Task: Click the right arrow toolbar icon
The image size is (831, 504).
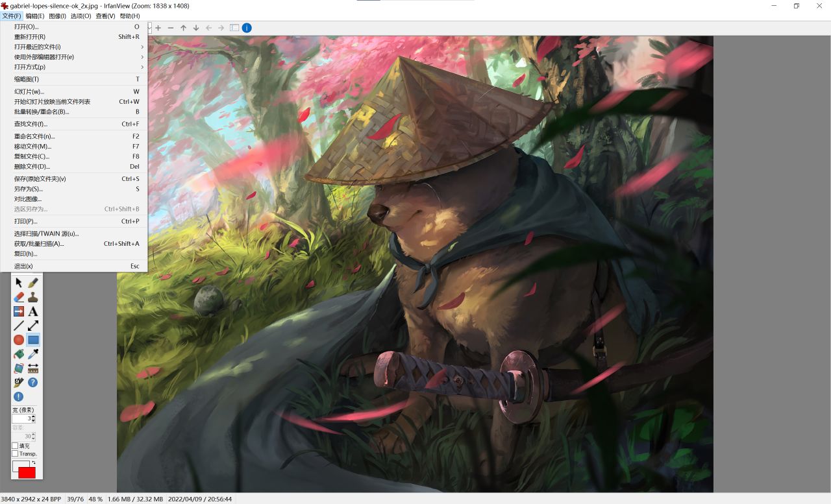Action: 221,28
